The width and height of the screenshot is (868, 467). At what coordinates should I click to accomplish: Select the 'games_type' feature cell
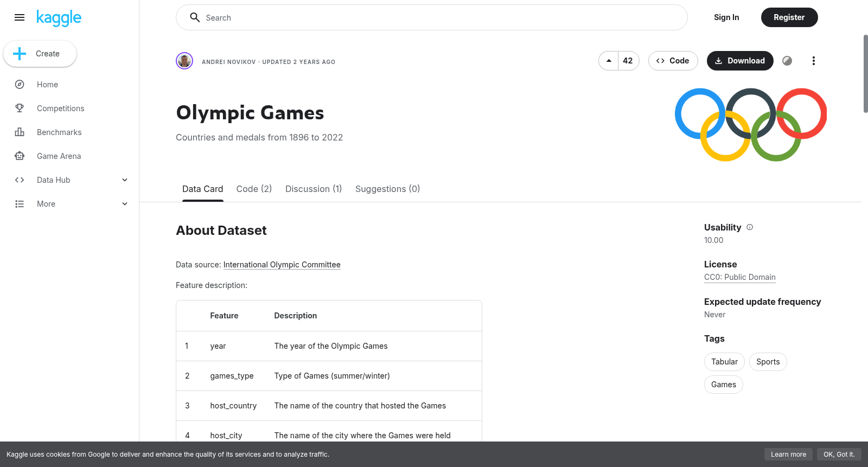pyautogui.click(x=232, y=376)
